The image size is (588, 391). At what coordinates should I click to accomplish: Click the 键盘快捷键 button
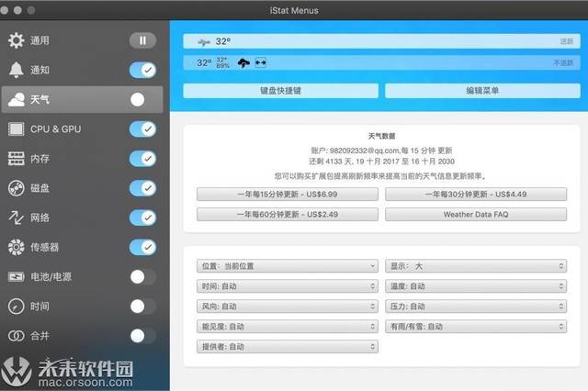click(280, 91)
